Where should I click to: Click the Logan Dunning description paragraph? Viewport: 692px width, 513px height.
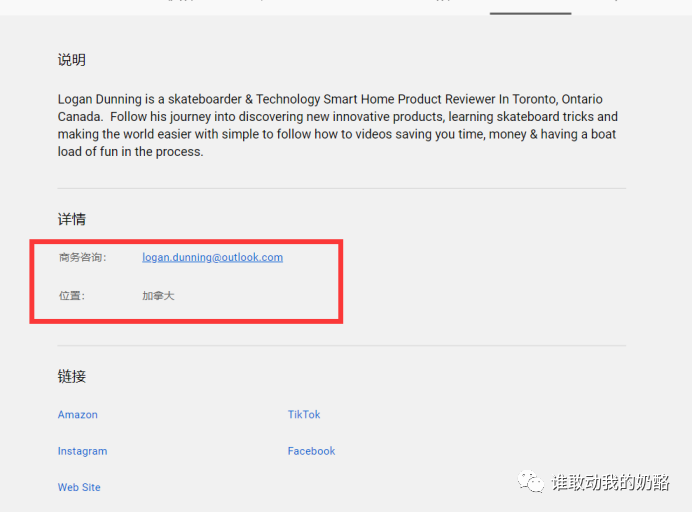(338, 125)
